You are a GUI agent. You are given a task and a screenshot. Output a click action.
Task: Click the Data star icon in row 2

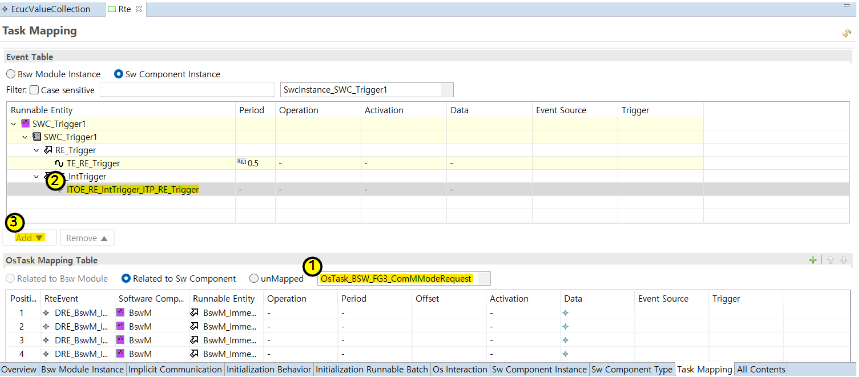pos(566,327)
